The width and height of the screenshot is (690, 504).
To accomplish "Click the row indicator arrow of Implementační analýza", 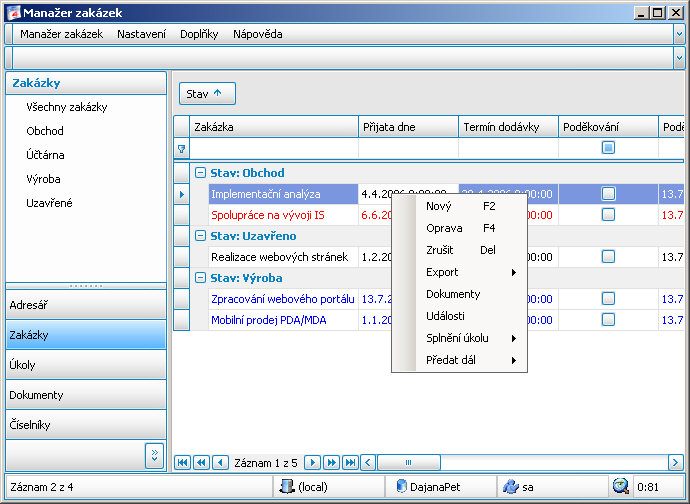I will click(x=182, y=194).
